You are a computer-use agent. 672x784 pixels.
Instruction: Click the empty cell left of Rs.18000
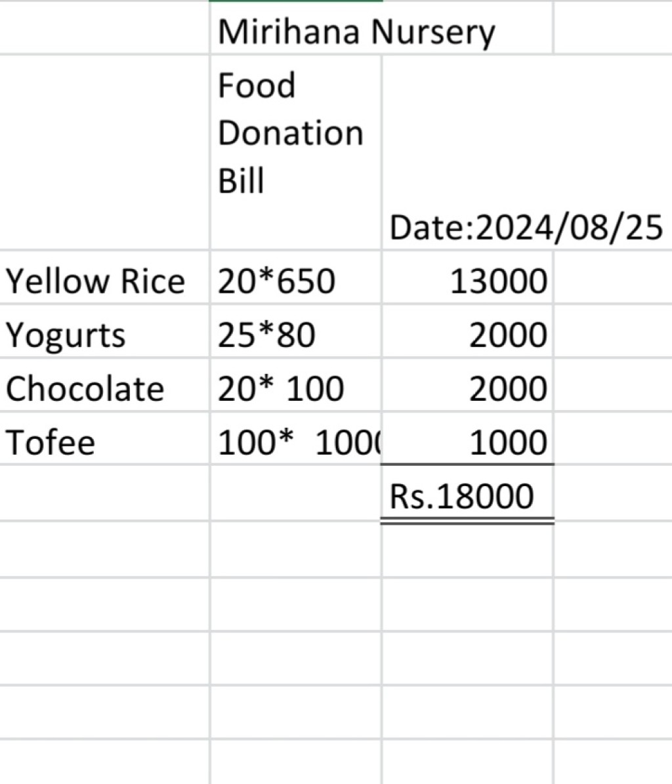(296, 493)
